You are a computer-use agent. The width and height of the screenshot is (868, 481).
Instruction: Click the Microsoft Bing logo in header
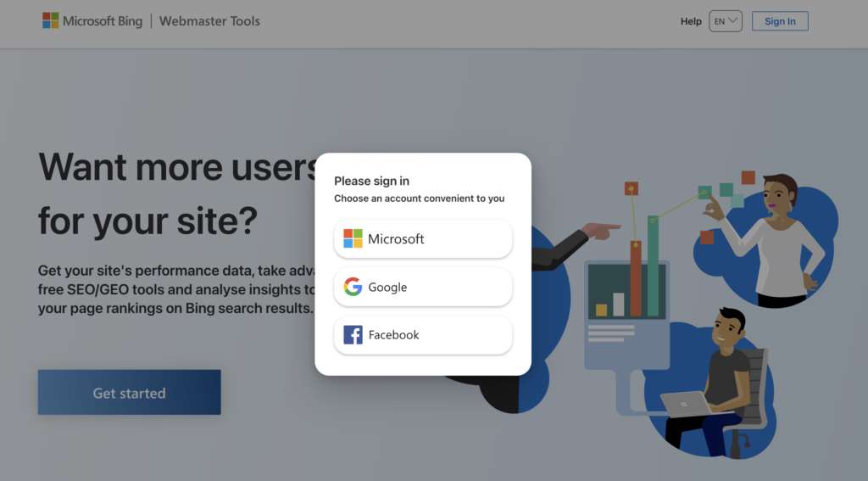click(x=92, y=20)
